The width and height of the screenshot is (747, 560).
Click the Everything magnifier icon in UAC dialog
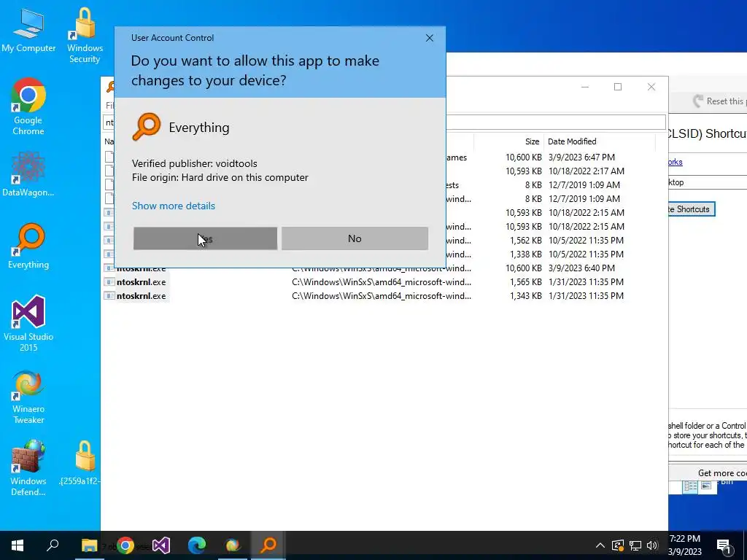click(x=146, y=127)
